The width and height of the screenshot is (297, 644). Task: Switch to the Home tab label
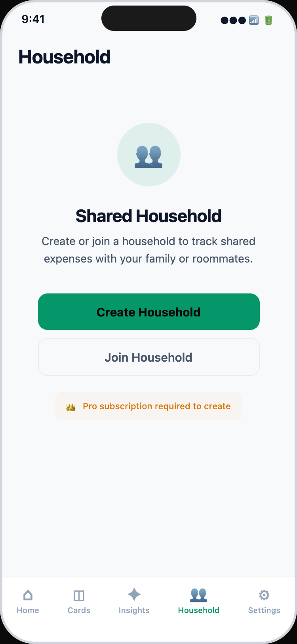point(28,610)
